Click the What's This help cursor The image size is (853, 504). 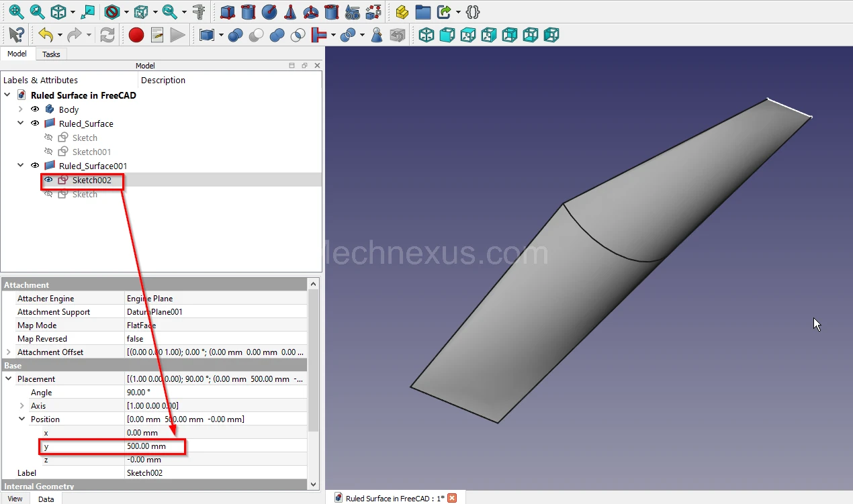click(x=17, y=35)
